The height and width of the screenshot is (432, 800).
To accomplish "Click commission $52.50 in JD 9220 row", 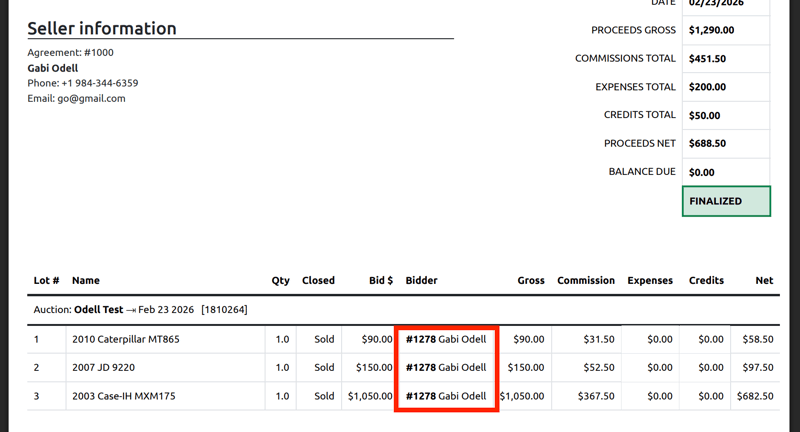I will [599, 367].
